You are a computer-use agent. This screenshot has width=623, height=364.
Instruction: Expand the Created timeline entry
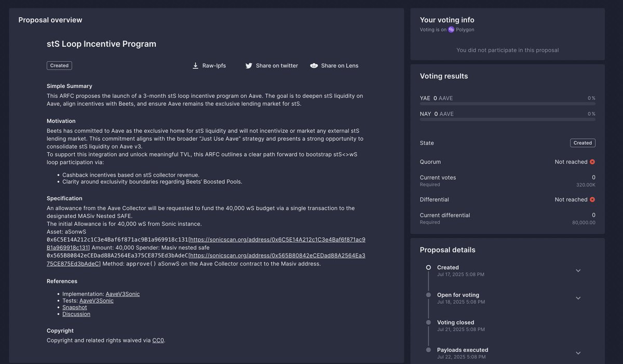point(578,271)
